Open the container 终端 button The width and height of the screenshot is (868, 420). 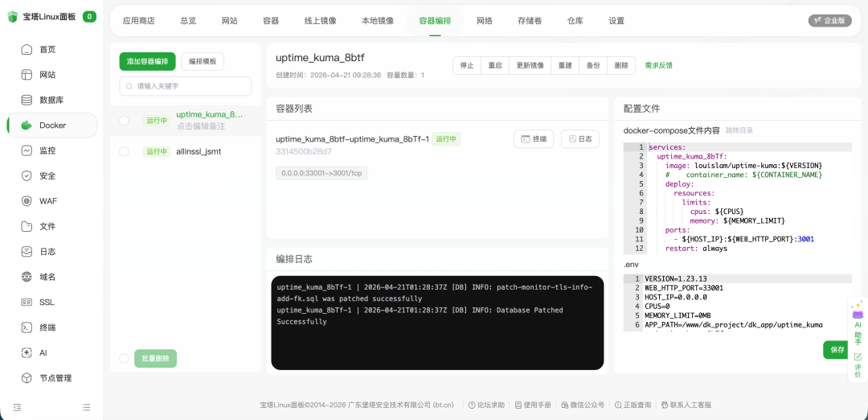pyautogui.click(x=534, y=139)
